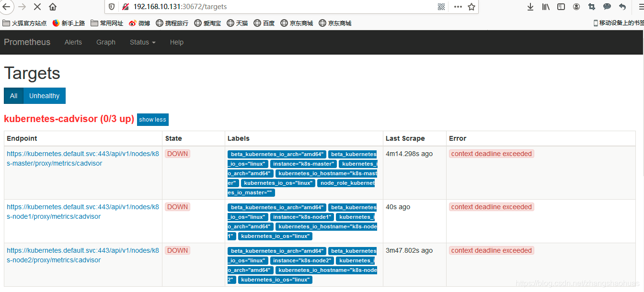Select the All targets filter
Screen dimensions: 644x292
point(13,96)
